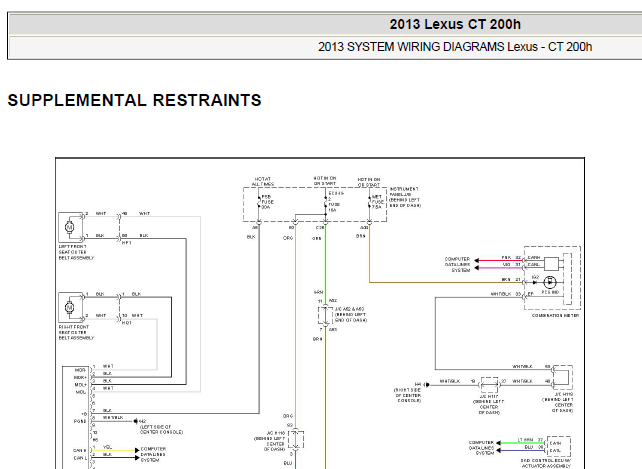642x469 pixels.
Task: Click the 'CAN H' terminal label on left module
Action: pos(80,450)
